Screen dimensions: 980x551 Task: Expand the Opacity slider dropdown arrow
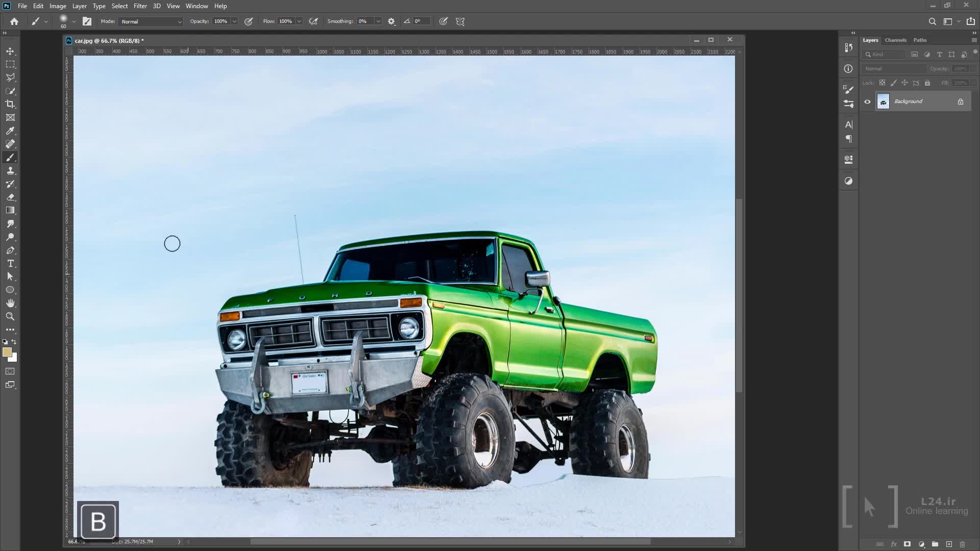pyautogui.click(x=234, y=21)
